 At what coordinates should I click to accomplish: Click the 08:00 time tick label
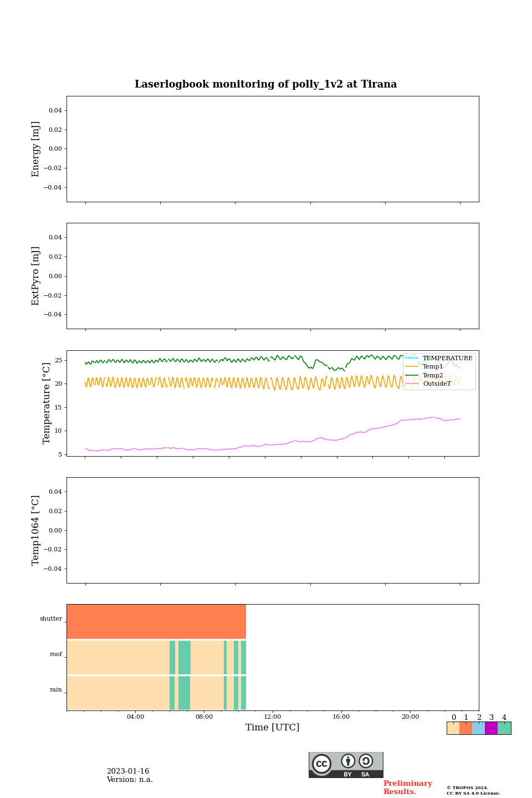[204, 717]
